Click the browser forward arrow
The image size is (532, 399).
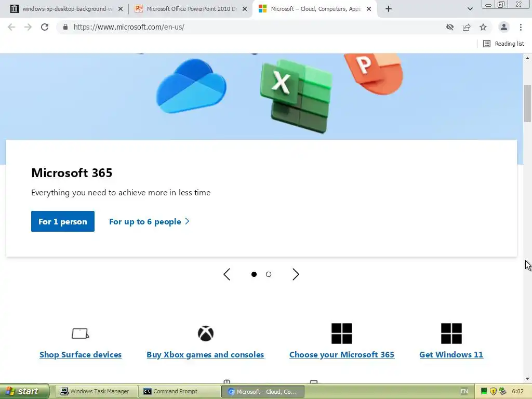[x=28, y=27]
